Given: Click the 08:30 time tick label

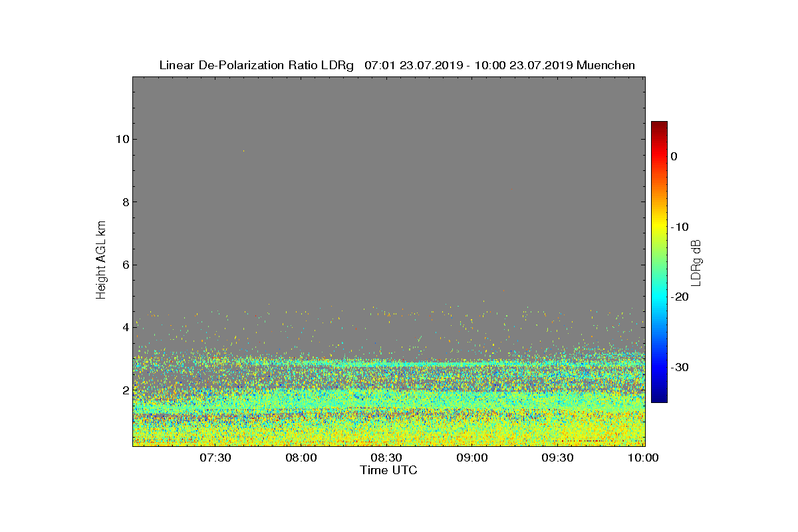Looking at the screenshot, I should pos(386,458).
